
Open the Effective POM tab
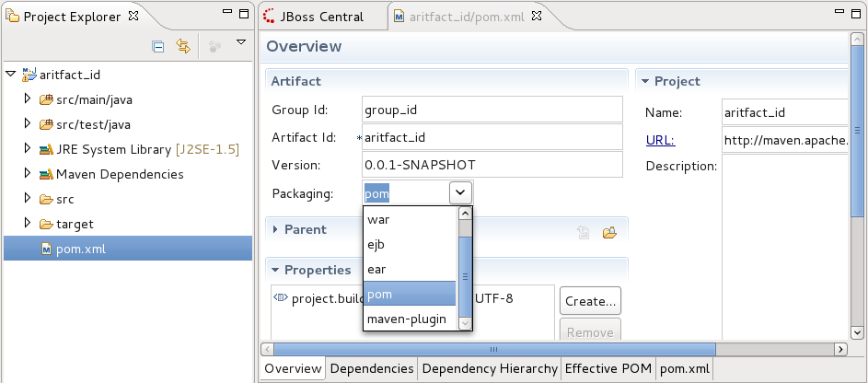608,368
